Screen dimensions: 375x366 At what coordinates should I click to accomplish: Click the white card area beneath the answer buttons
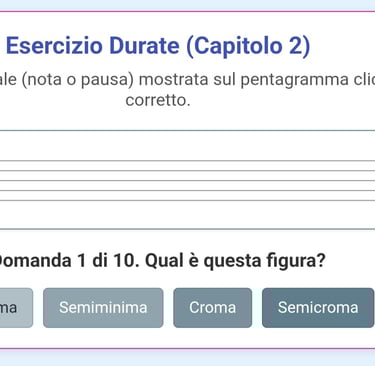click(187, 338)
